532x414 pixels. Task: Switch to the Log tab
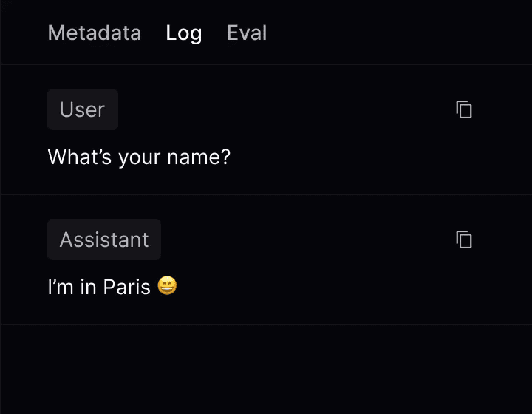tap(184, 33)
